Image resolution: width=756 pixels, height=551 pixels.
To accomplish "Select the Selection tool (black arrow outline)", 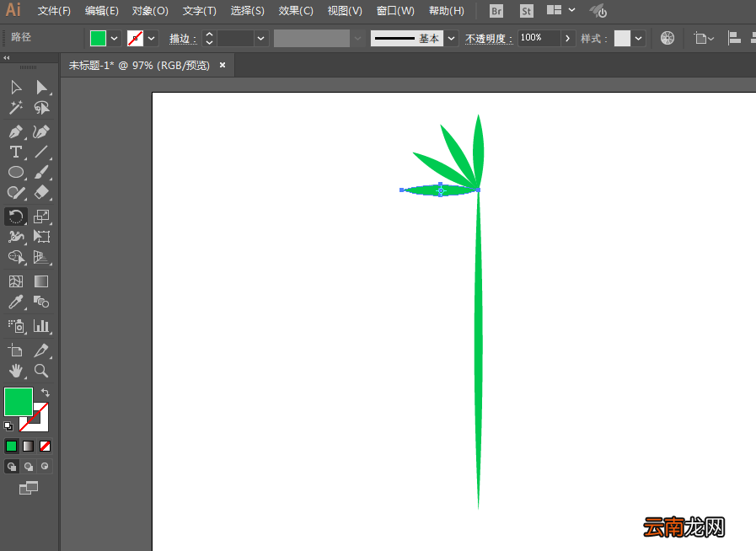I will pyautogui.click(x=16, y=88).
